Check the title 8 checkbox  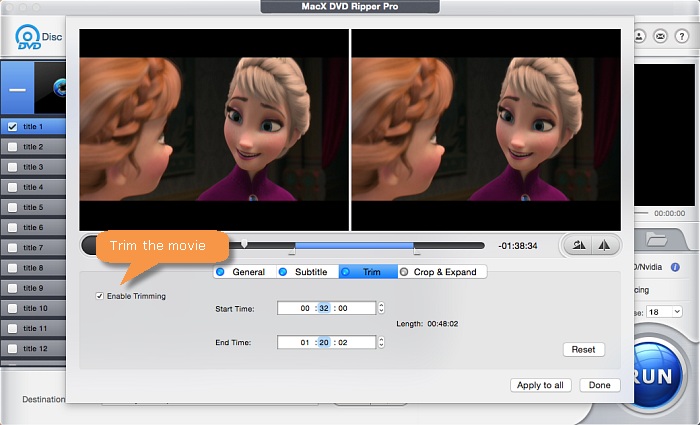point(12,268)
